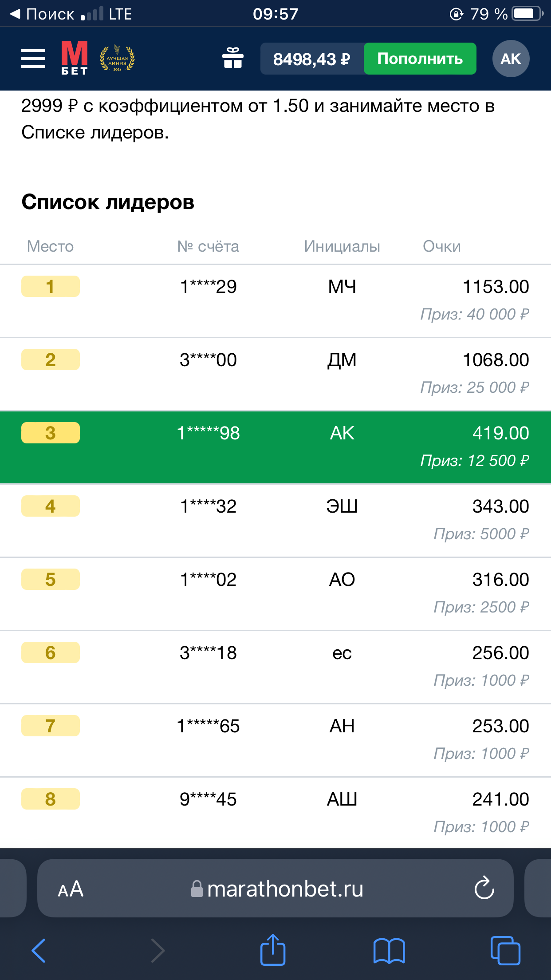Show open Safari tabs
The height and width of the screenshot is (980, 551).
[505, 950]
